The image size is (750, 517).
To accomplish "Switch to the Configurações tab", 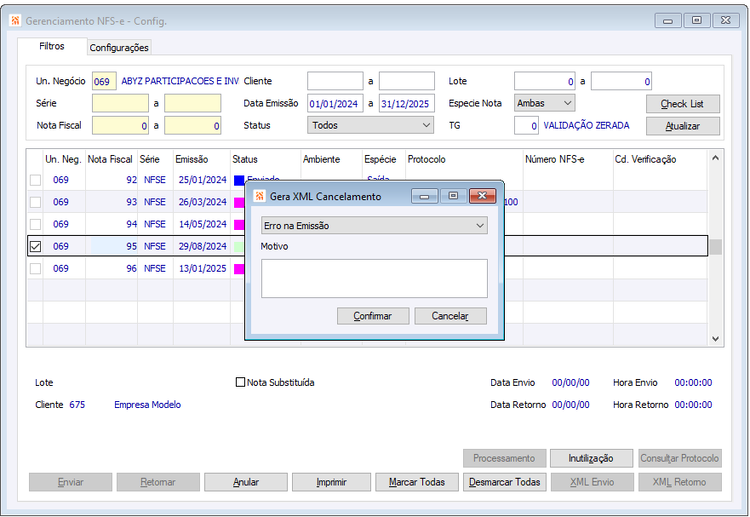I will [119, 47].
